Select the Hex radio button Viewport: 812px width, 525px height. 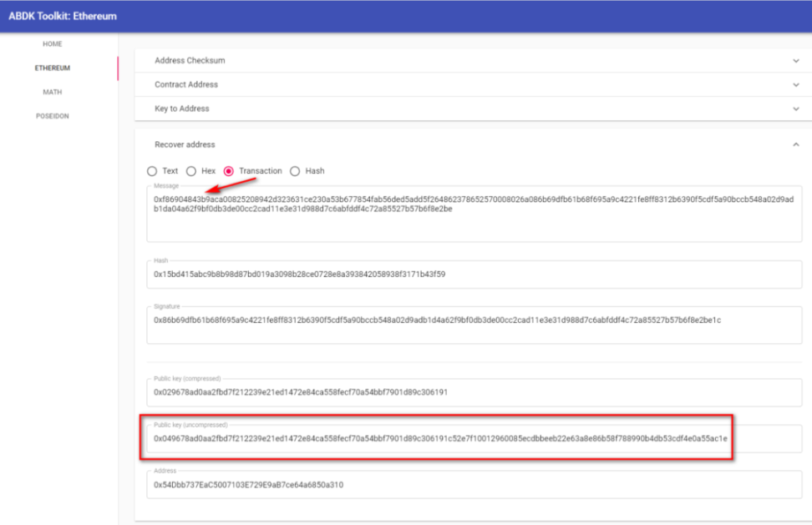(191, 171)
